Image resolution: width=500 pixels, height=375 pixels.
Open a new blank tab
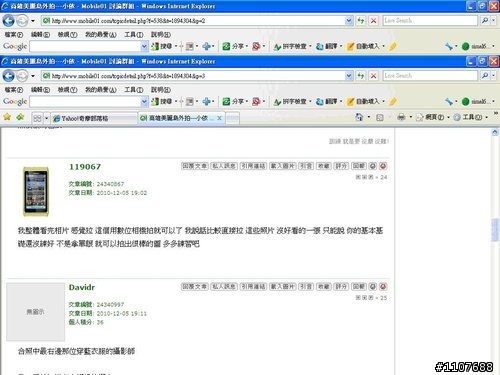point(233,118)
